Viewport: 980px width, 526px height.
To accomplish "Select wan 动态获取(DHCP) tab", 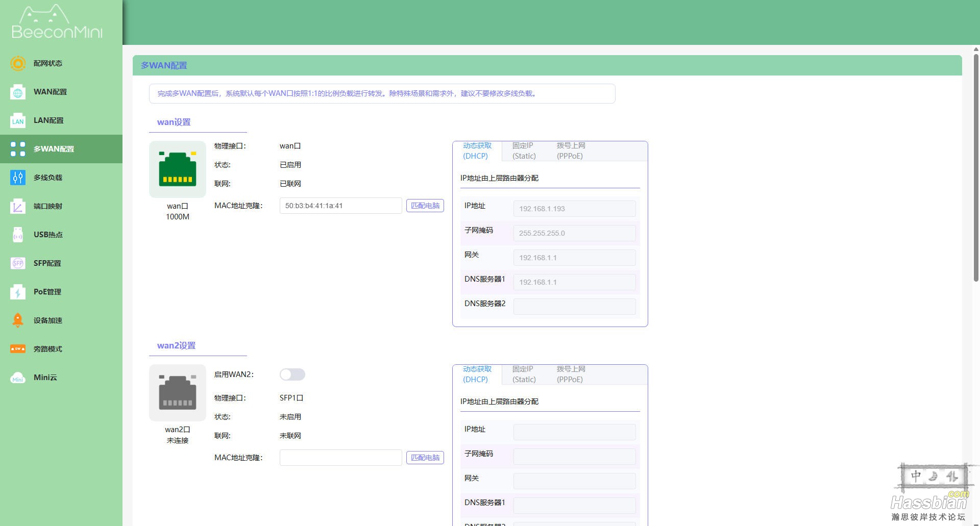I will point(477,151).
